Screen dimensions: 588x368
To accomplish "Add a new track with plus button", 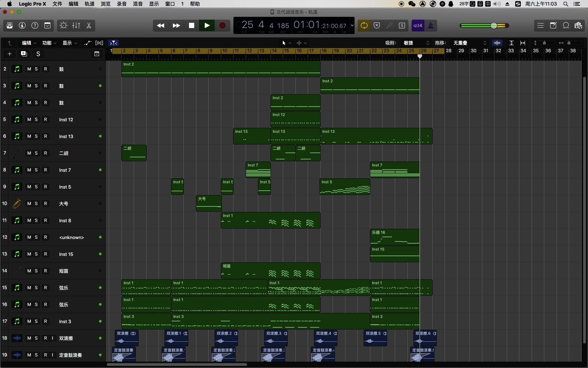I will pyautogui.click(x=10, y=54).
